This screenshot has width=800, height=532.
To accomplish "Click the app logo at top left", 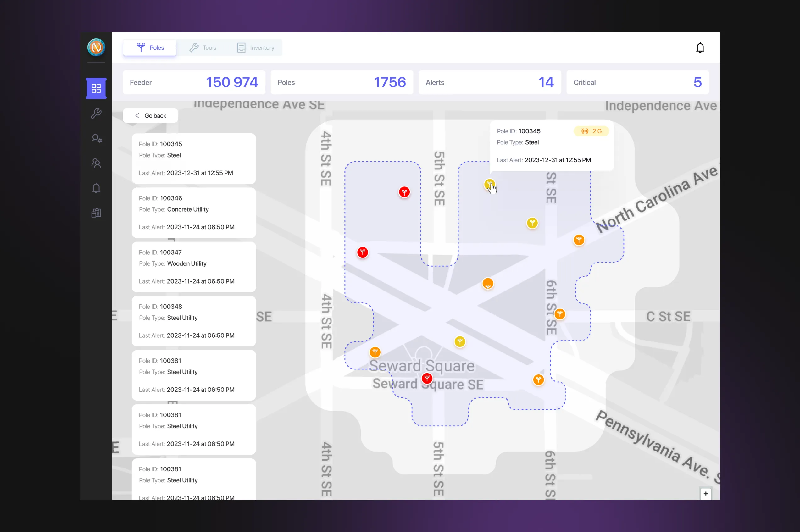I will coord(96,47).
